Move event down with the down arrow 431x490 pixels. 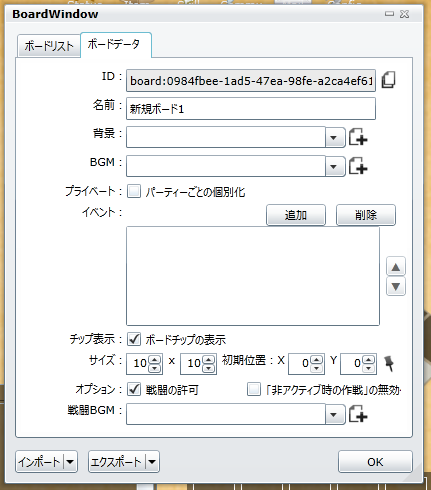(x=396, y=286)
